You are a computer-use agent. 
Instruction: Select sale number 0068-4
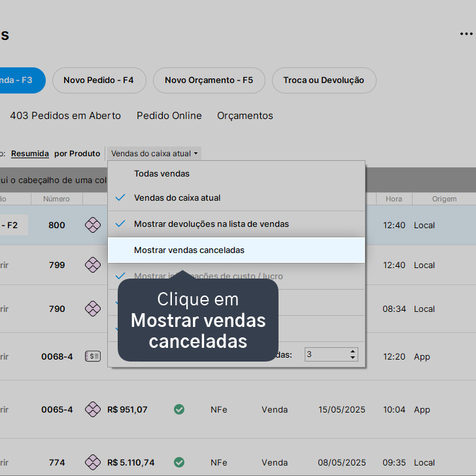pyautogui.click(x=57, y=356)
